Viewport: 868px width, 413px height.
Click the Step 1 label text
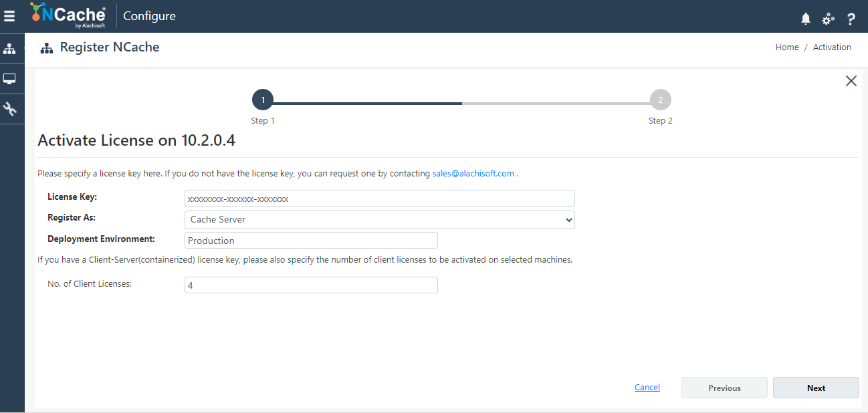[x=263, y=121]
